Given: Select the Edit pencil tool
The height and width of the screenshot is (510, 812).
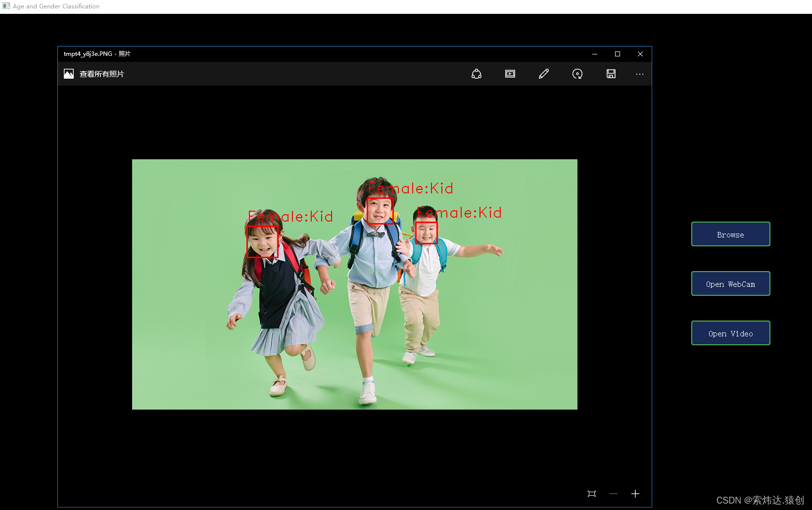Looking at the screenshot, I should tap(544, 73).
